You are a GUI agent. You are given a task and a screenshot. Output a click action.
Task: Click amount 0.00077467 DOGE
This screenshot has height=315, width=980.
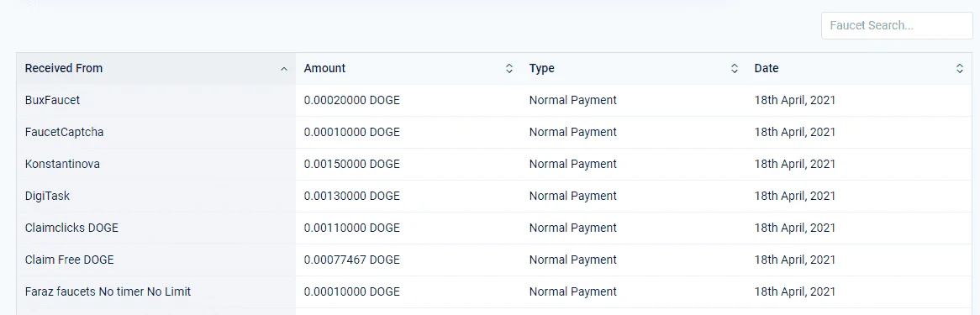coord(352,260)
